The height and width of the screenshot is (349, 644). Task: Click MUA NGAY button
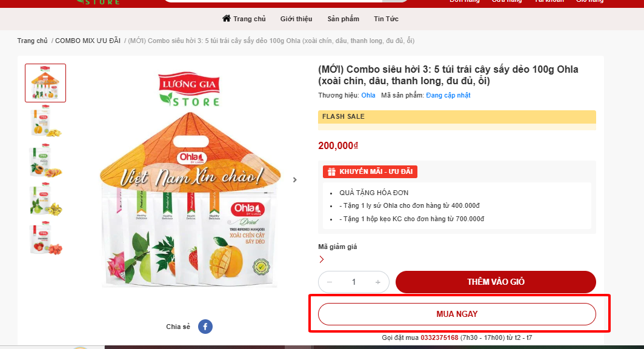(x=457, y=314)
